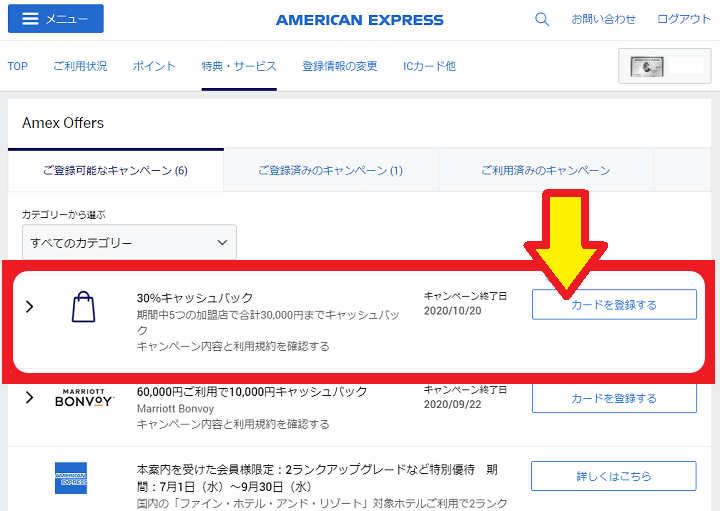Expand the 30%キャッシュバック offer chevron
720x511 pixels.
(x=29, y=306)
